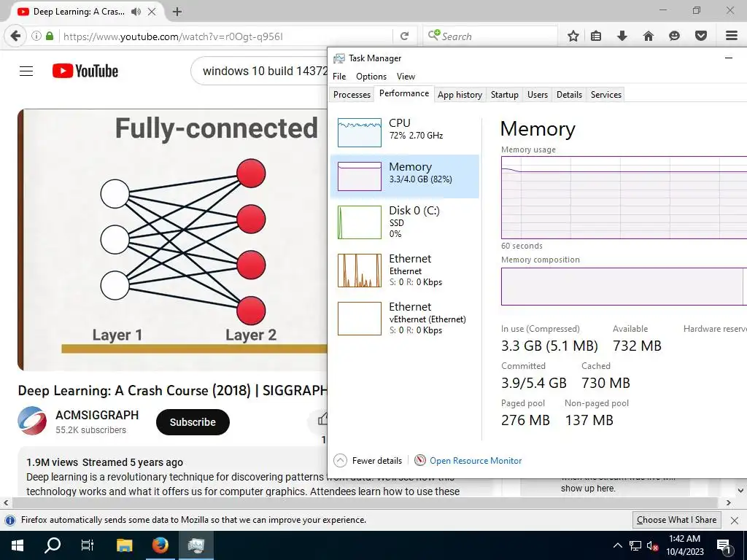Click the Fully-connected video player
The height and width of the screenshot is (560, 747).
click(x=172, y=240)
